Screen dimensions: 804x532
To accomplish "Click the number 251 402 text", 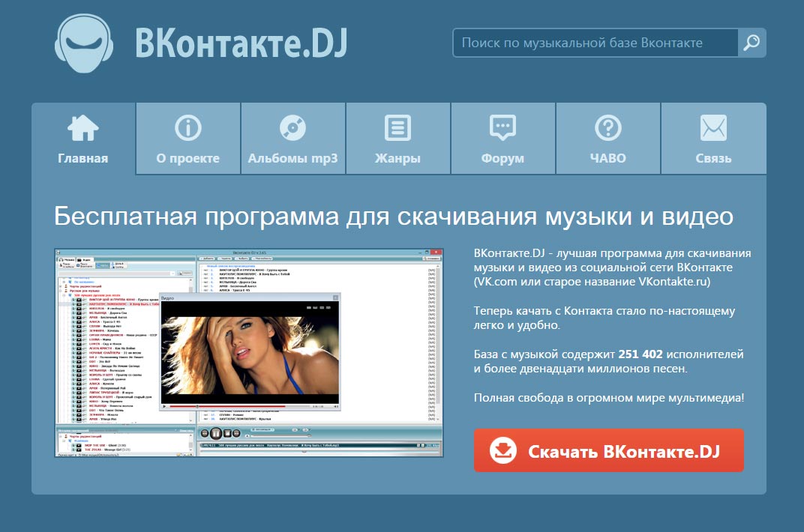I will 640,354.
